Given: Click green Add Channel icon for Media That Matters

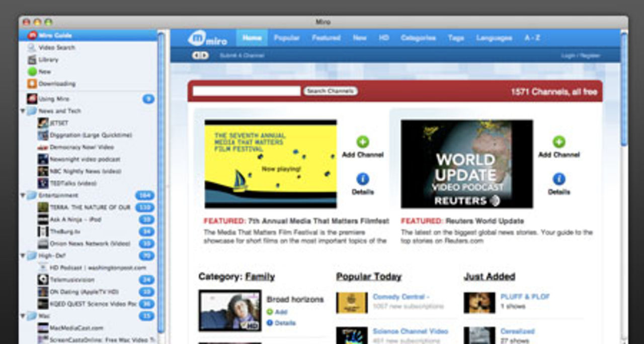Looking at the screenshot, I should coord(362,142).
